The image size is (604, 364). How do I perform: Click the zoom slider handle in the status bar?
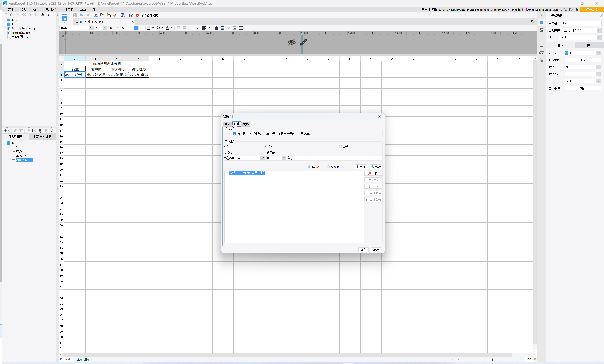(492, 360)
